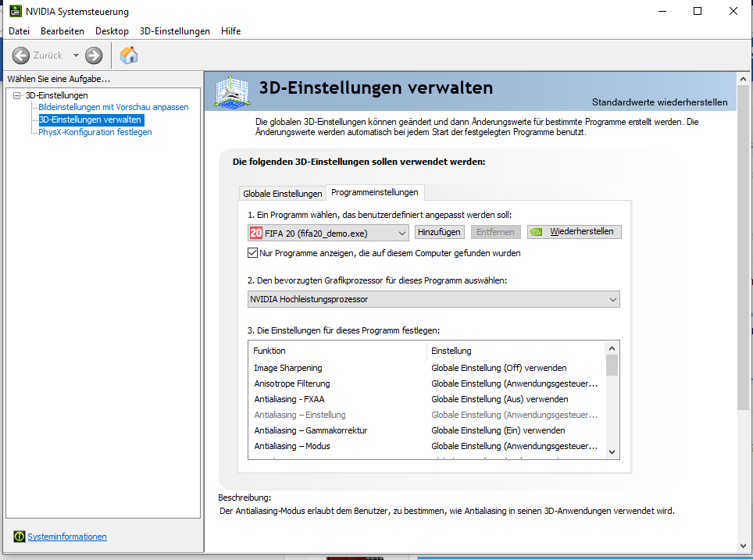Select the Programmeinstellungen tab
The height and width of the screenshot is (560, 753).
pos(375,192)
